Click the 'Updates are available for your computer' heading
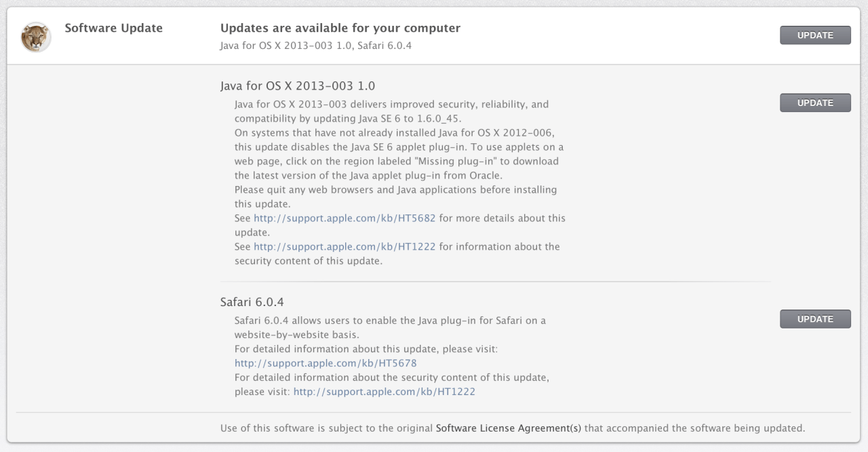The image size is (868, 452). tap(340, 29)
